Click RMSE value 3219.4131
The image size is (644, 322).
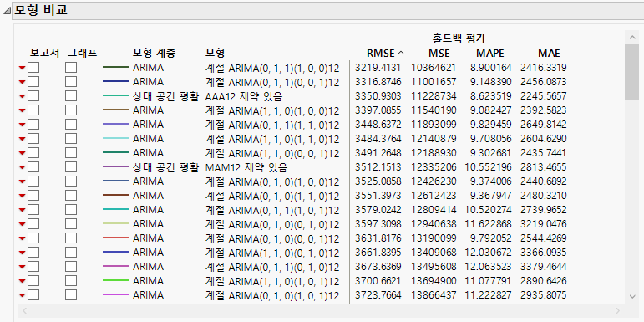pyautogui.click(x=378, y=68)
